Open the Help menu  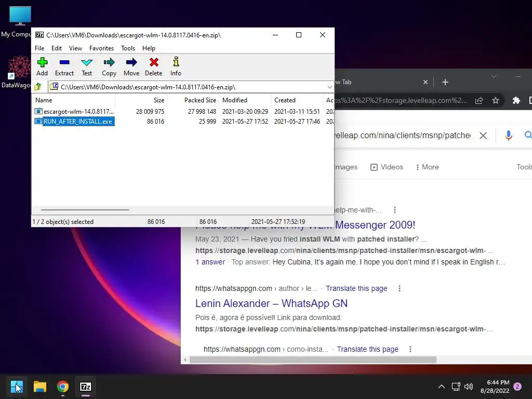pos(149,48)
